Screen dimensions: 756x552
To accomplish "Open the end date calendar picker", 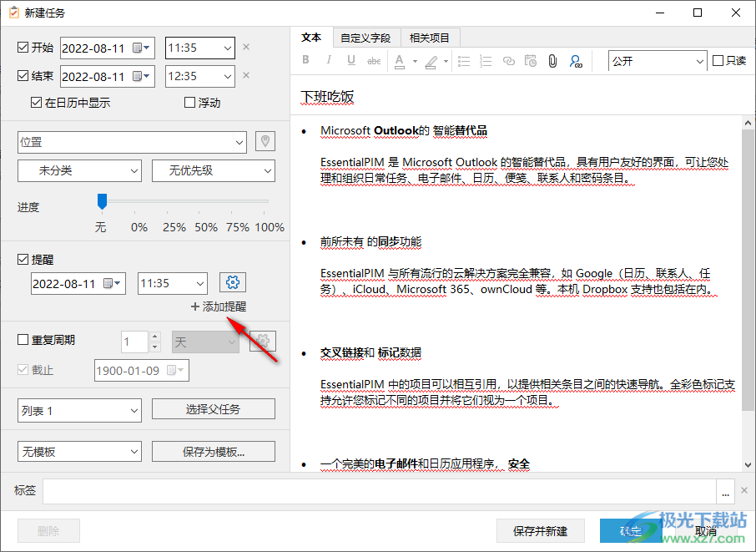I will [x=141, y=76].
